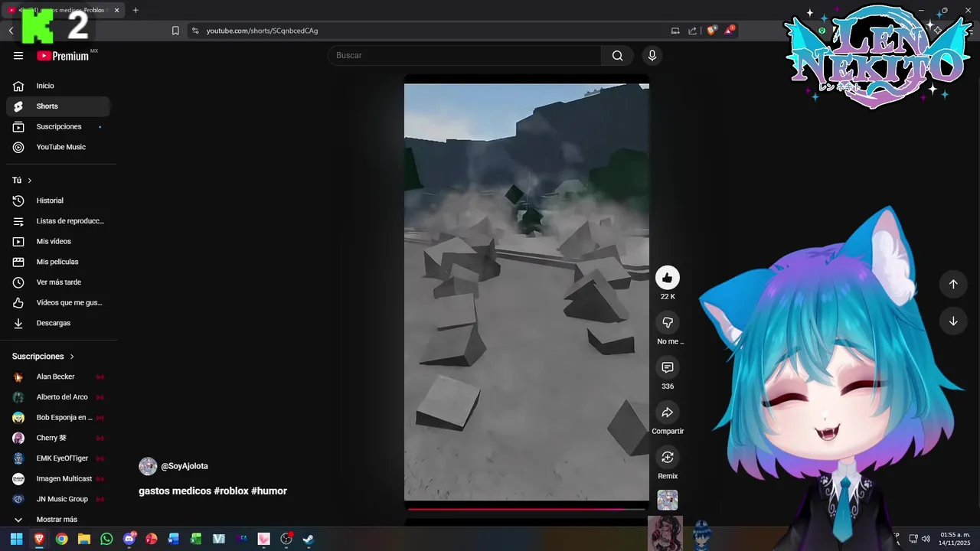Click the #roblox hashtag
The height and width of the screenshot is (551, 980).
pos(231,491)
